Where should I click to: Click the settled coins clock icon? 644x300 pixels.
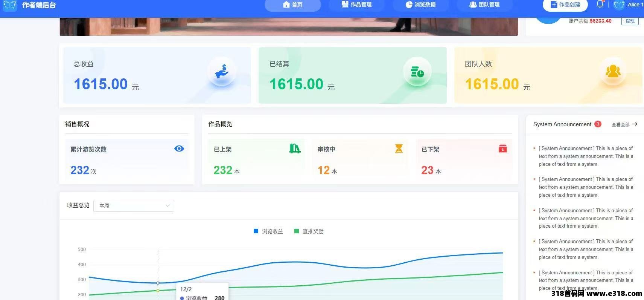(417, 71)
